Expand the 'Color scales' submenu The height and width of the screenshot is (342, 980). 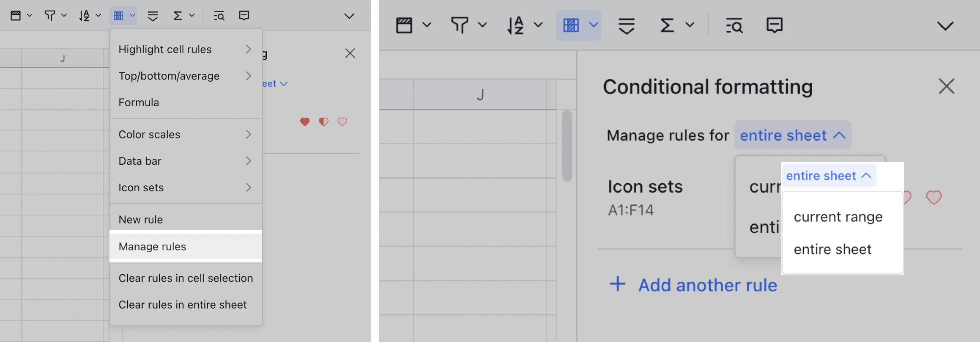149,134
